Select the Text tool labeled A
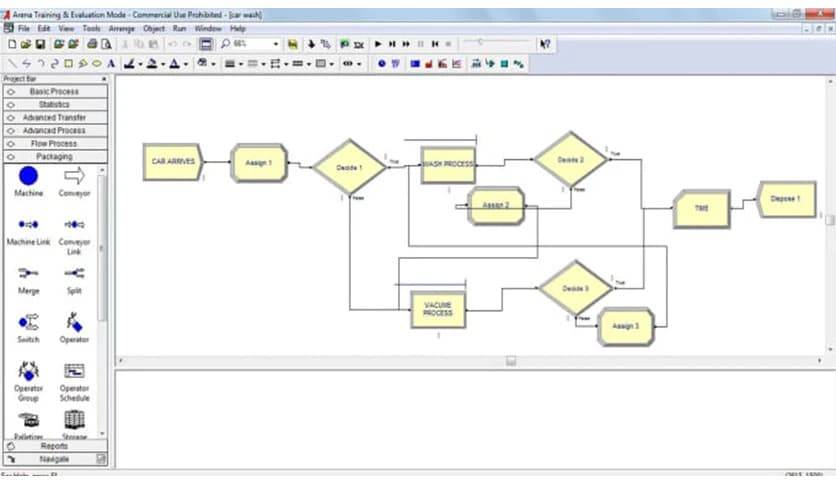The height and width of the screenshot is (484, 836). point(111,64)
